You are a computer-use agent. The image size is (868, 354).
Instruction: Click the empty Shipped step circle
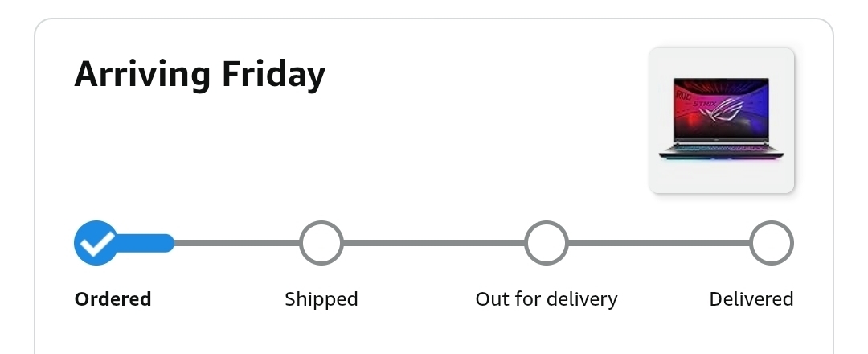click(321, 243)
